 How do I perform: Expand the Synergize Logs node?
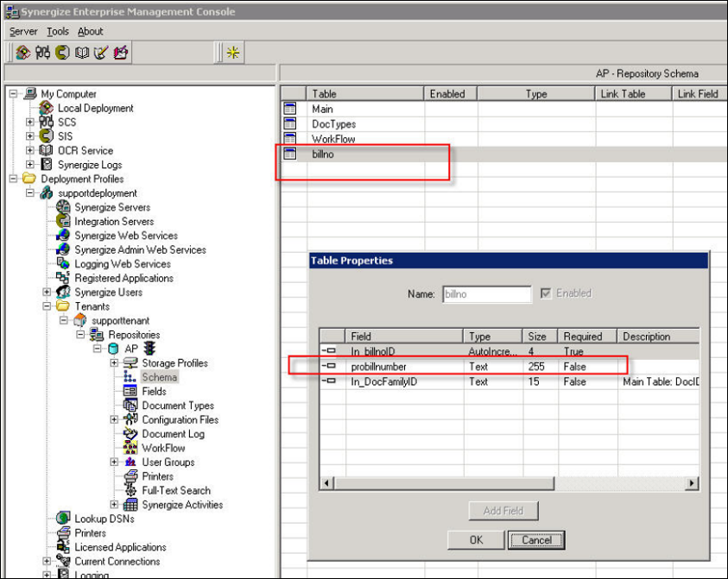coord(30,164)
